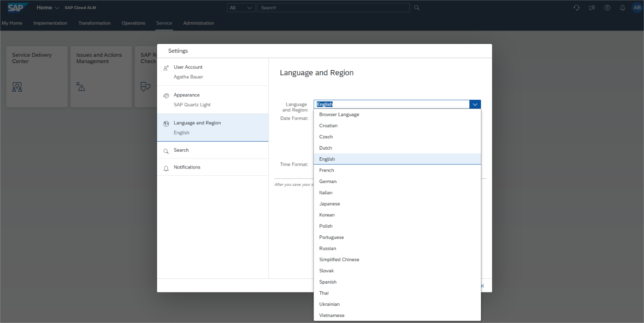Click the SAP logo in header
The height and width of the screenshot is (323, 644).
[x=16, y=8]
